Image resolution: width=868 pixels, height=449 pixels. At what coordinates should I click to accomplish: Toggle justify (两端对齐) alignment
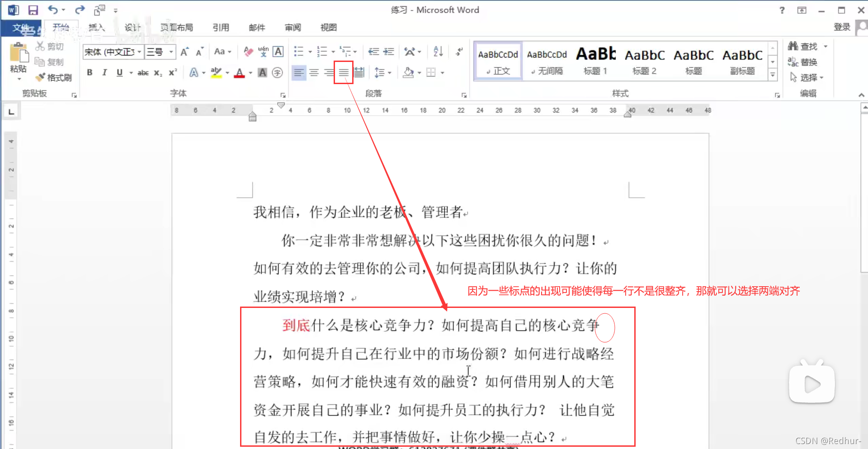pos(344,72)
